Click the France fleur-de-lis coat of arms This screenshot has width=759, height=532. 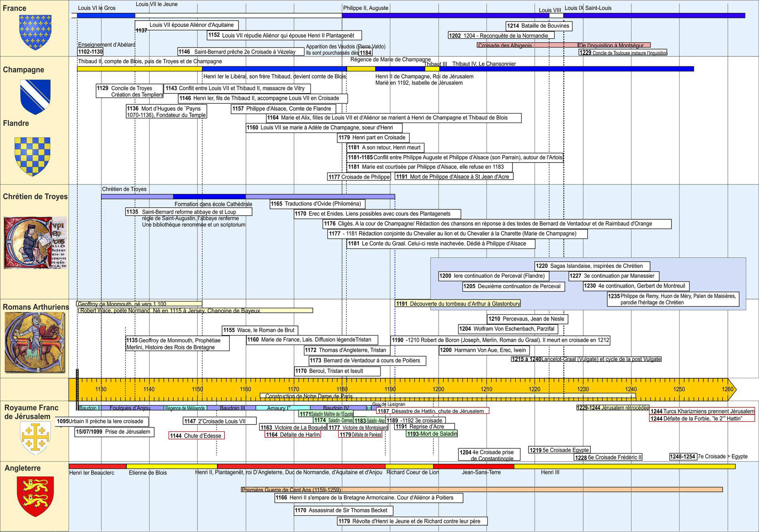tap(36, 32)
